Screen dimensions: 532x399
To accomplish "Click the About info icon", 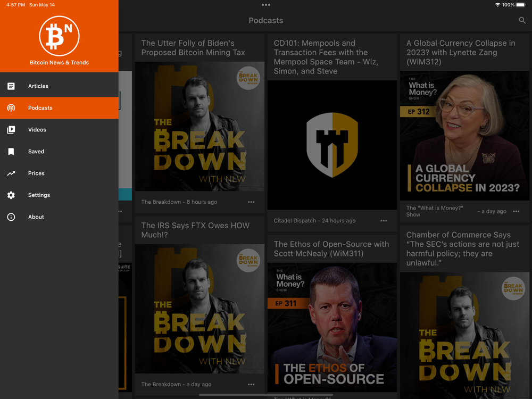I will [11, 217].
